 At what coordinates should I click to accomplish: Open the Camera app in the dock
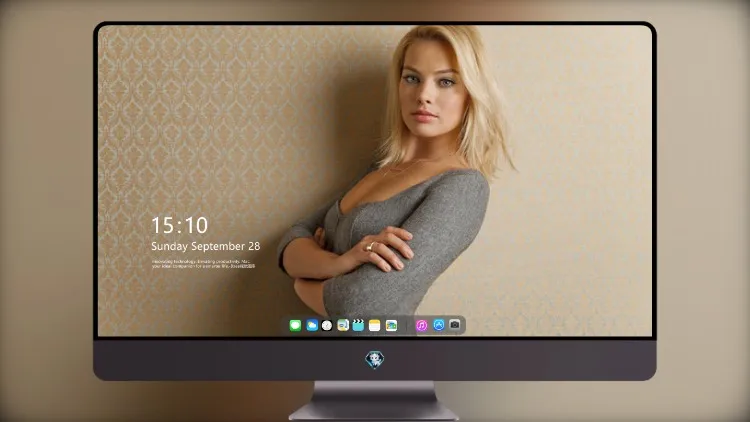[x=455, y=325]
